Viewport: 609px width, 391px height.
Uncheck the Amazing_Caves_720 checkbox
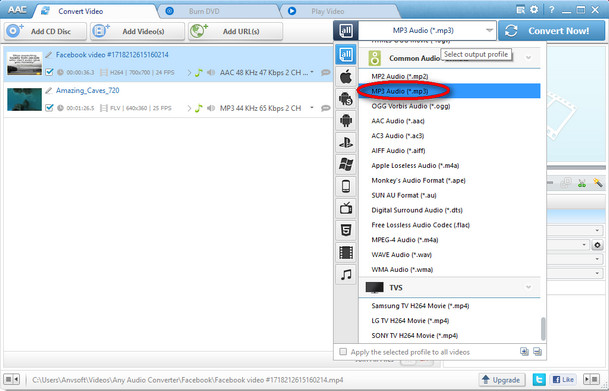[49, 108]
